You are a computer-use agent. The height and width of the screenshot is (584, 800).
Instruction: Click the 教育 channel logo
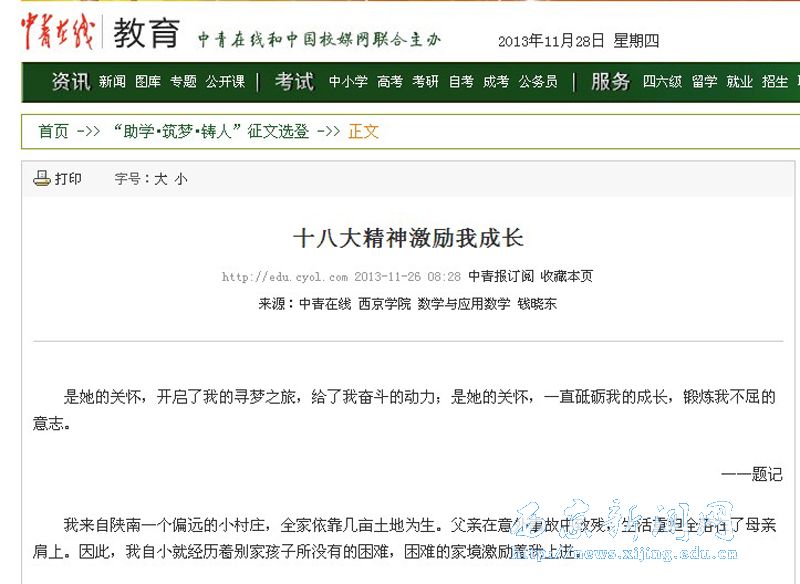(146, 32)
